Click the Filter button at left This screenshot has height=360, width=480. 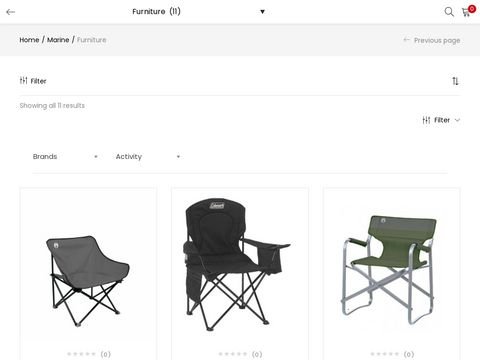click(x=33, y=81)
